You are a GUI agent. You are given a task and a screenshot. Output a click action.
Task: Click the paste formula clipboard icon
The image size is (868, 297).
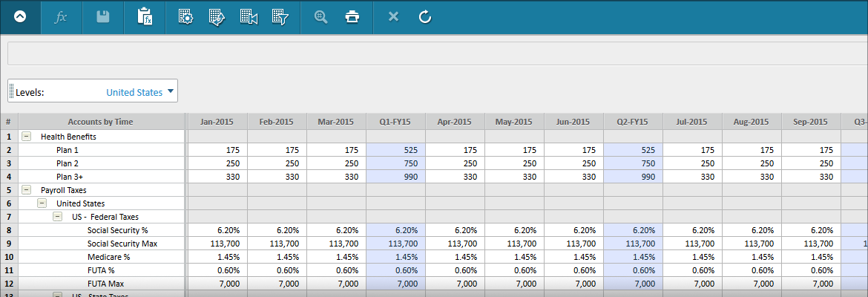tap(145, 16)
